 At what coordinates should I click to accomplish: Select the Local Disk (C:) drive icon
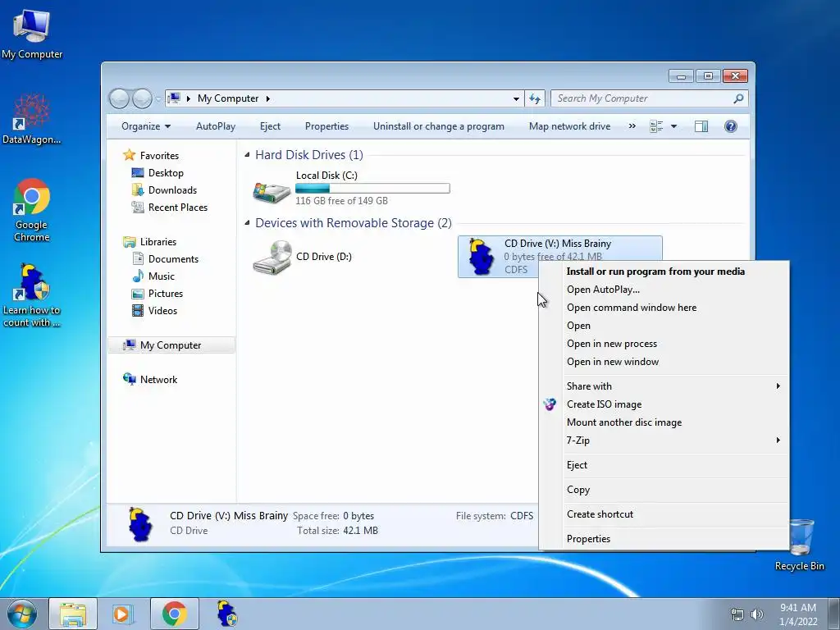[x=272, y=191]
